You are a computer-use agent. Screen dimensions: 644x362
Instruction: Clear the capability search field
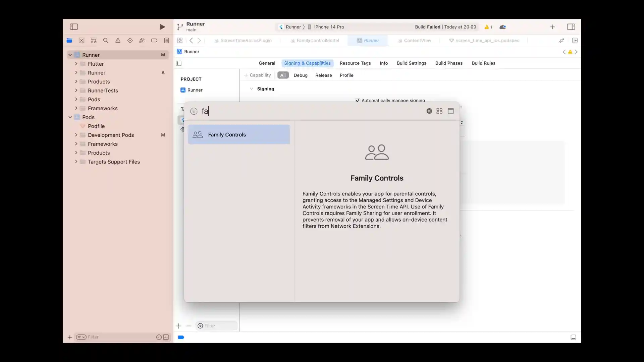[429, 111]
